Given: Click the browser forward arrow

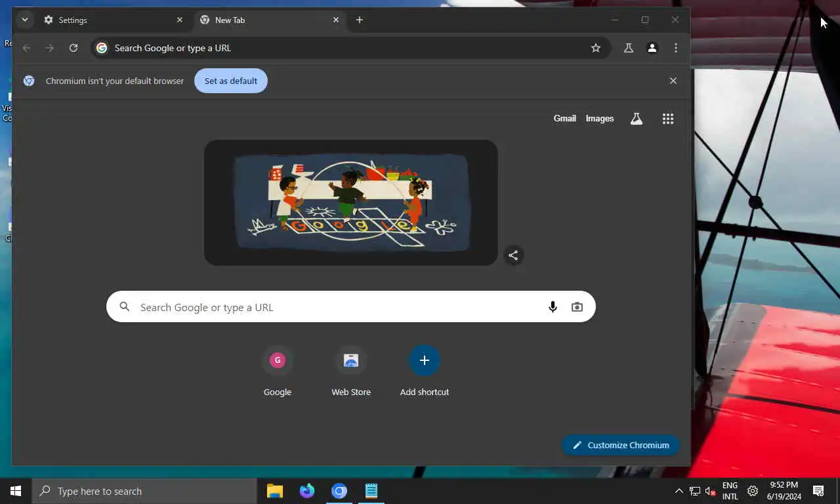Looking at the screenshot, I should (x=50, y=48).
